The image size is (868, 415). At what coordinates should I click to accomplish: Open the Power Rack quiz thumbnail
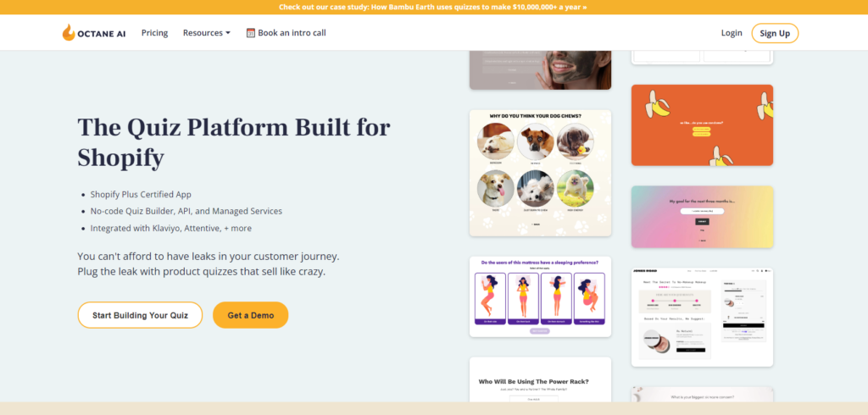tap(540, 379)
